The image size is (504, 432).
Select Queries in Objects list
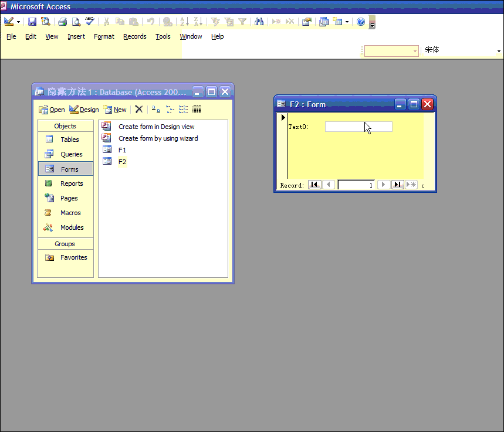point(65,154)
